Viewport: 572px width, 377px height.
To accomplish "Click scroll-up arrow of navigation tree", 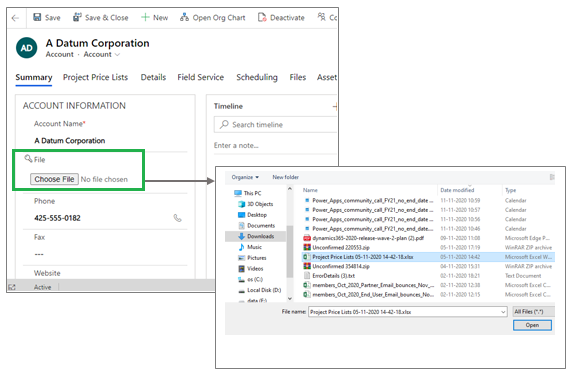I will pos(290,189).
